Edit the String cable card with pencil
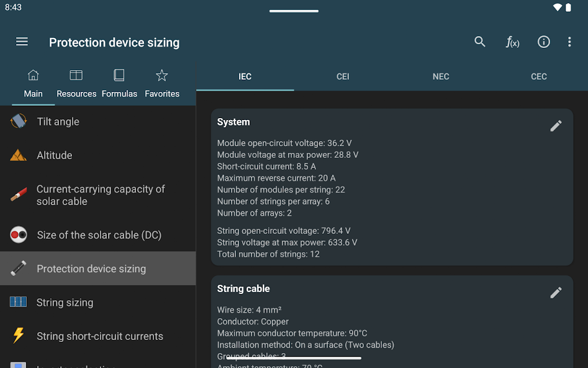This screenshot has width=588, height=368. (x=556, y=293)
